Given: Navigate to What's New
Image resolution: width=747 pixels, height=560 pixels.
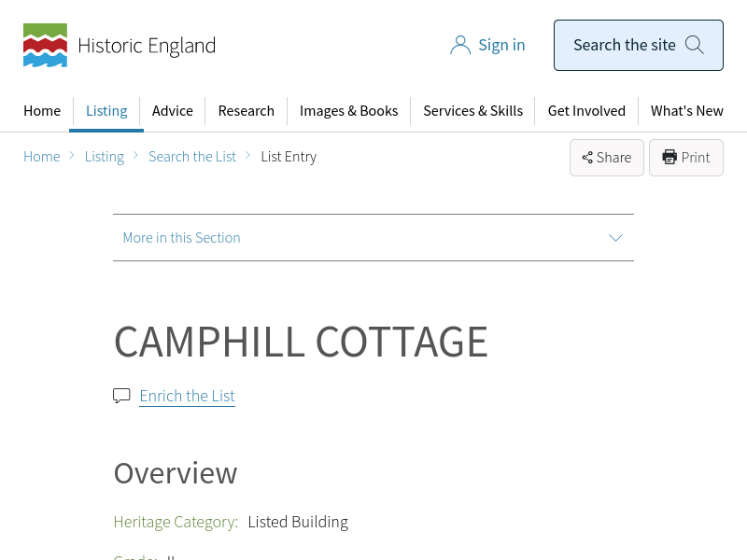Looking at the screenshot, I should point(686,111).
